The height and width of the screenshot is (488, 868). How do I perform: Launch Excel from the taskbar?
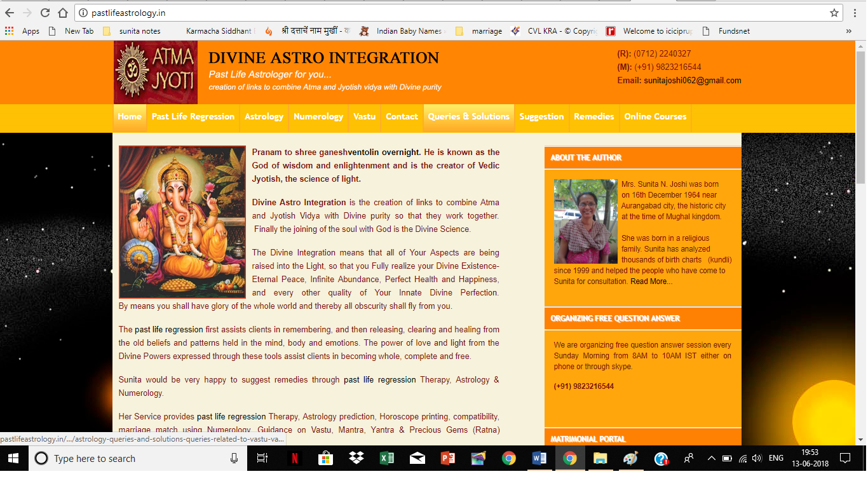click(386, 458)
